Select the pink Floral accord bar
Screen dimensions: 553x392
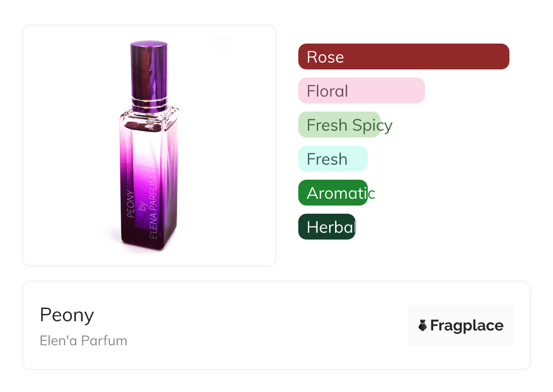(361, 91)
